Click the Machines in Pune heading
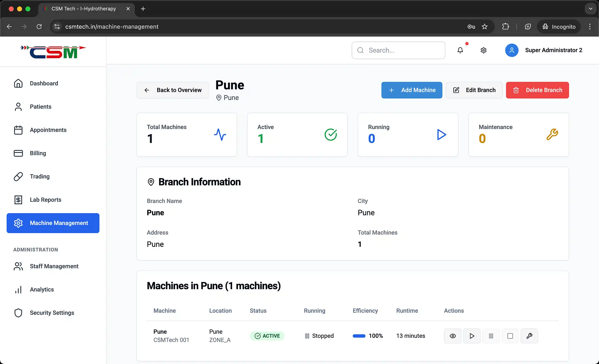This screenshot has width=599, height=364. [x=214, y=286]
